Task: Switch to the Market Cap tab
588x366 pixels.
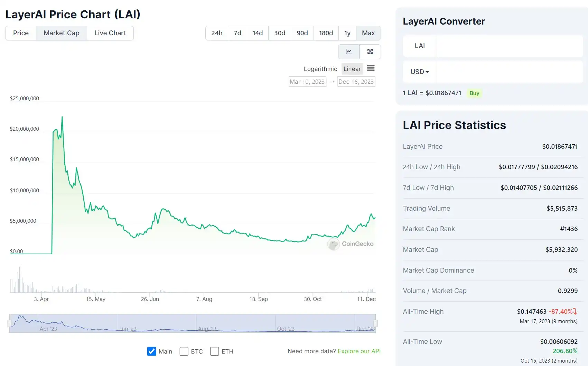Action: [62, 33]
